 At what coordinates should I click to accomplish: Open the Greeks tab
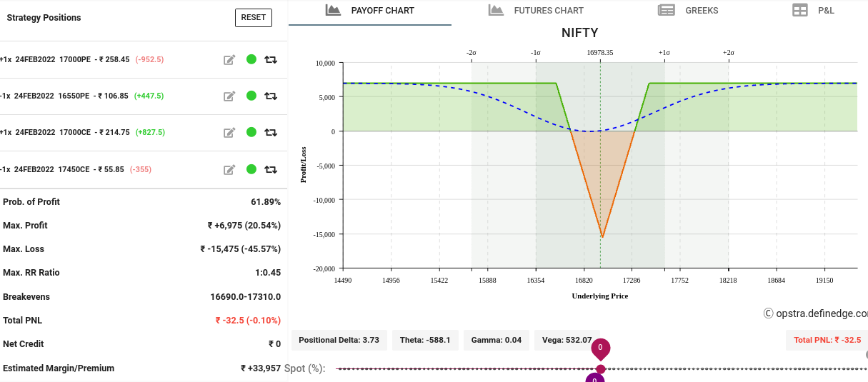pos(688,11)
